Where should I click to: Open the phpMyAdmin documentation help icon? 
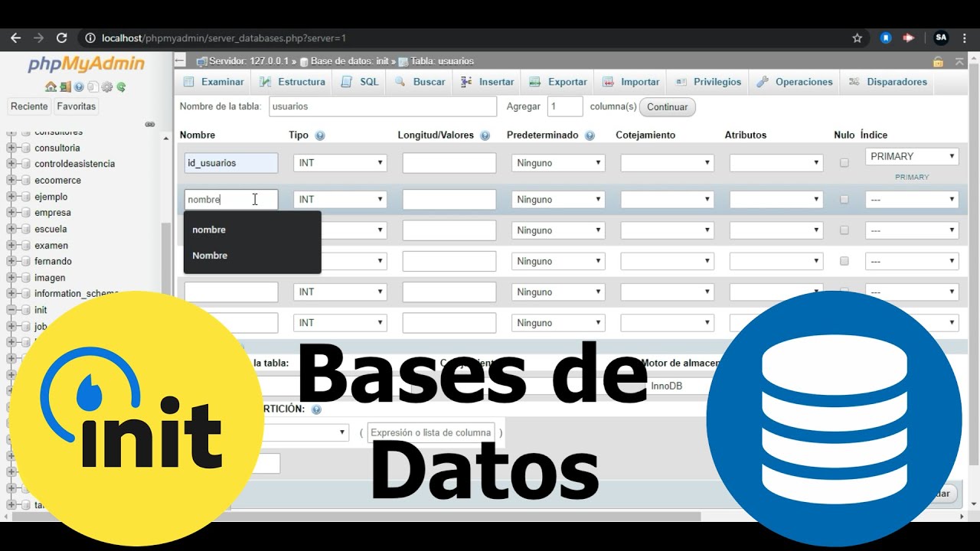point(79,87)
